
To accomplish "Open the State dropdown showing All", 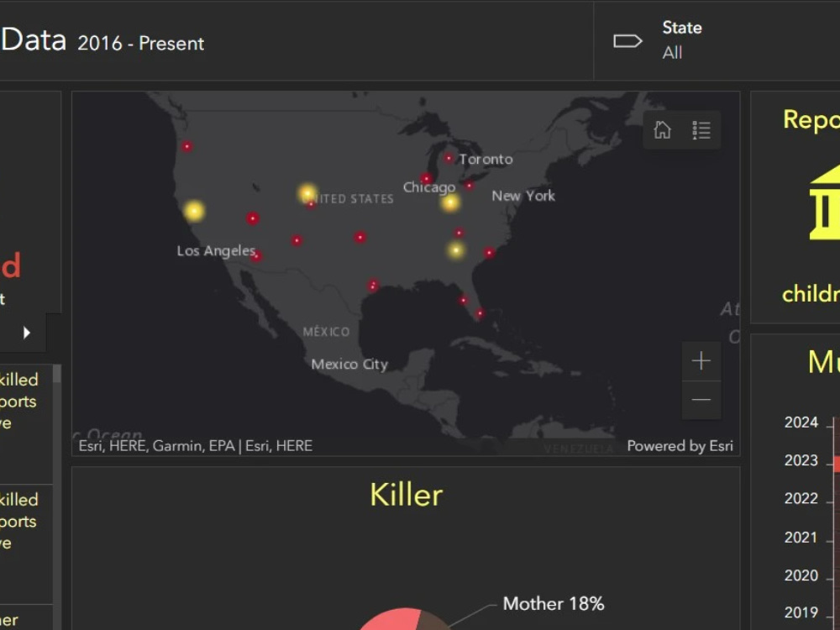I will pos(673,53).
